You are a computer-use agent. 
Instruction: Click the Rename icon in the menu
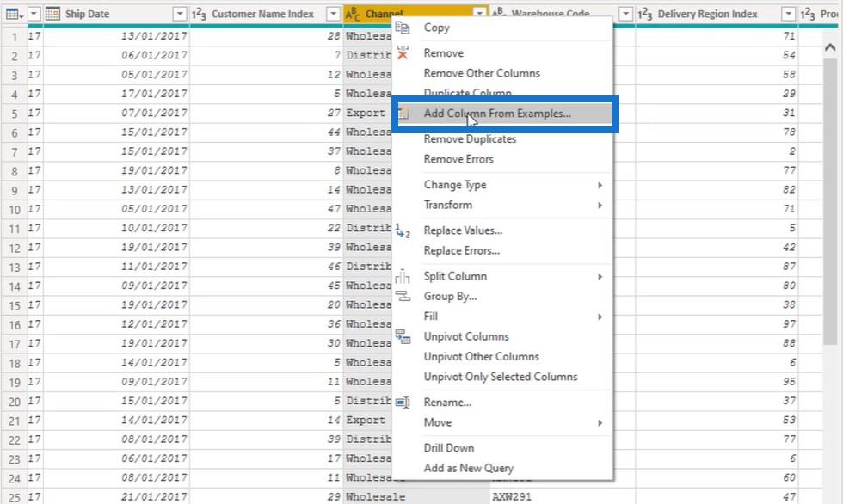403,402
